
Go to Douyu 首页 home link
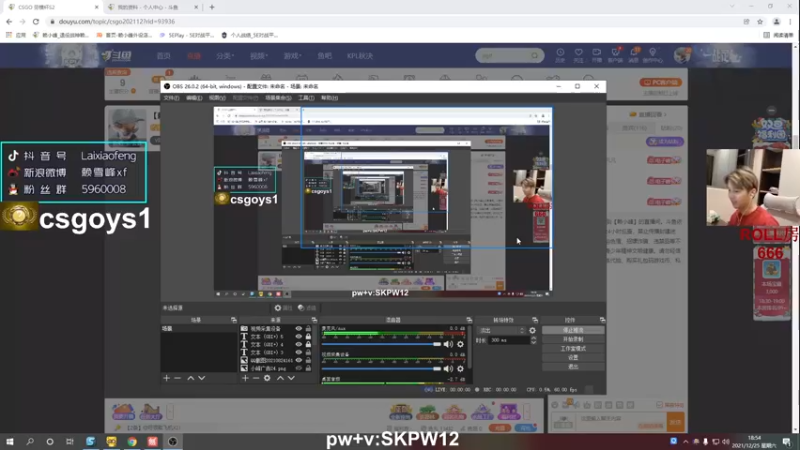click(163, 56)
